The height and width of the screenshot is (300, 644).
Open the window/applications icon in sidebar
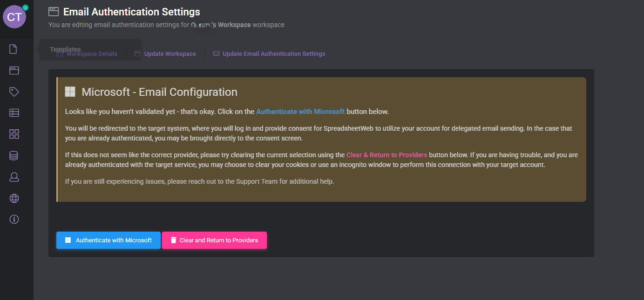pyautogui.click(x=14, y=70)
